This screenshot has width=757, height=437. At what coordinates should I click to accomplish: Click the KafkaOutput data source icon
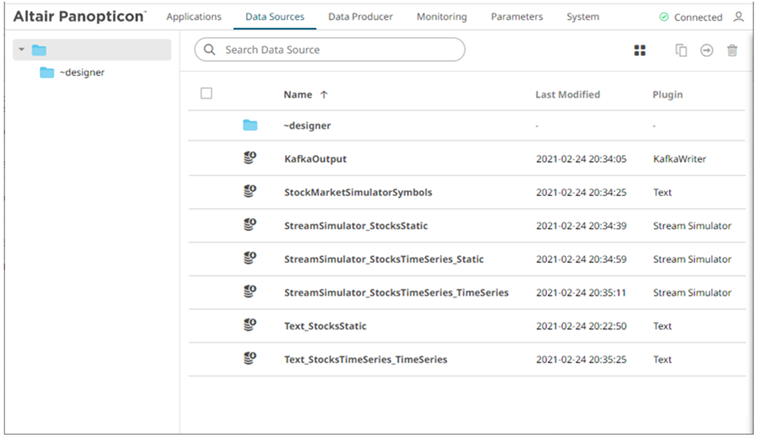[x=250, y=158]
